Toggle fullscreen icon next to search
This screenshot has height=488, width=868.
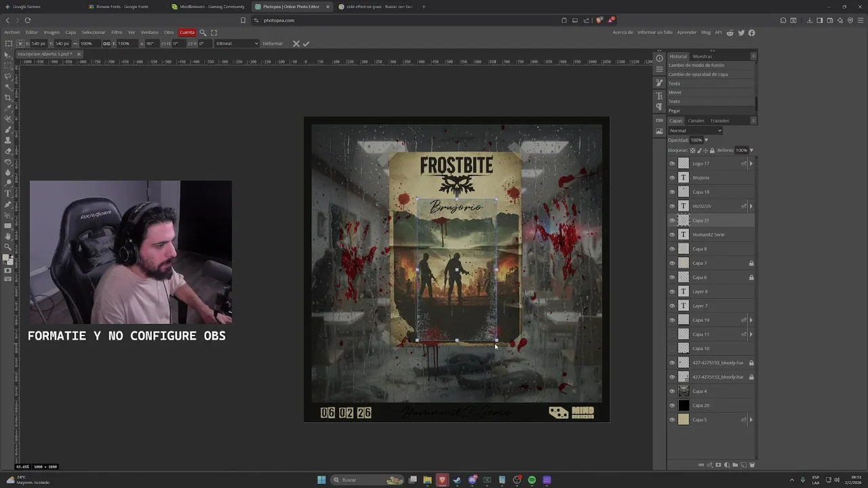(x=214, y=33)
